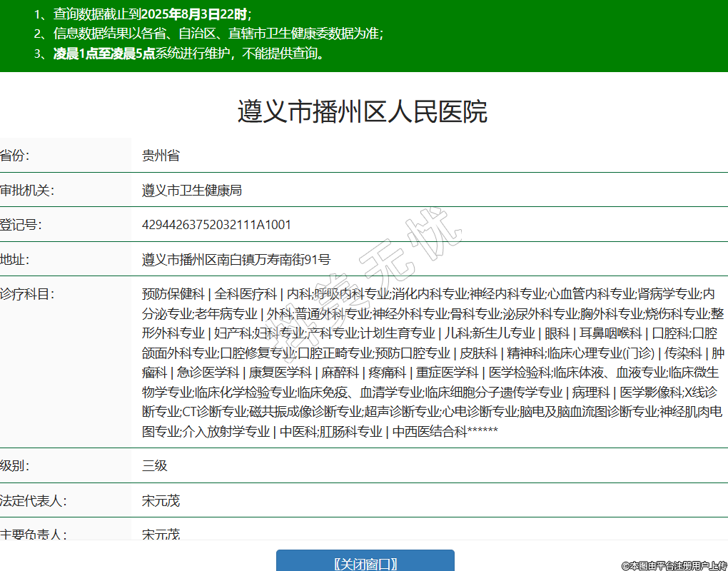Click registration number 42944263752032111A1001
This screenshot has height=571, width=728.
tap(216, 225)
